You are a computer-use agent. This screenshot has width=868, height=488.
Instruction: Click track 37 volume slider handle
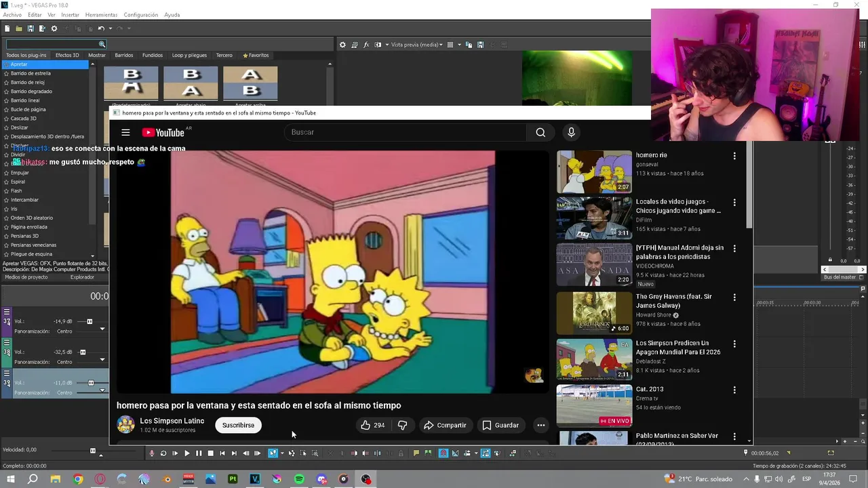point(89,321)
